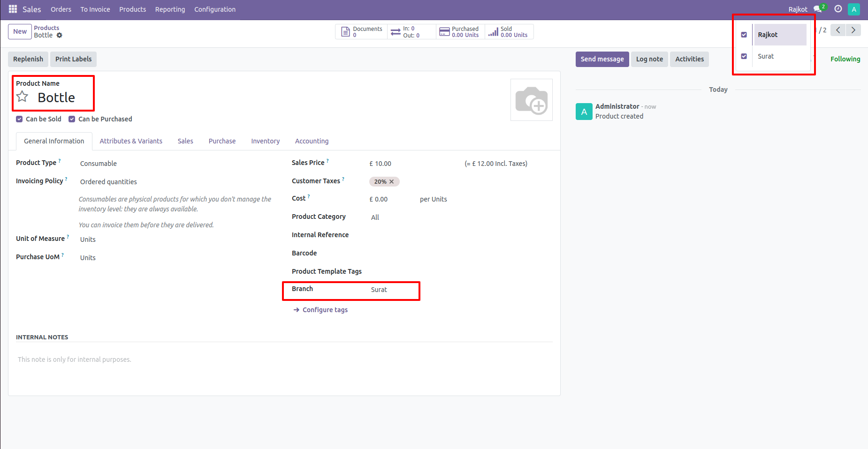Switch to the Attributes & Variants tab
Screen dimensions: 868x449
pos(131,141)
